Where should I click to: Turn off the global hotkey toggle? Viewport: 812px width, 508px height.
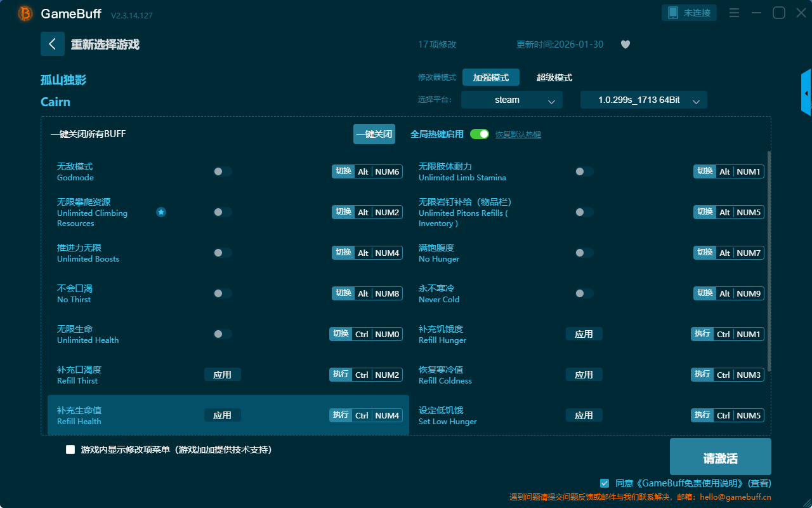click(480, 134)
